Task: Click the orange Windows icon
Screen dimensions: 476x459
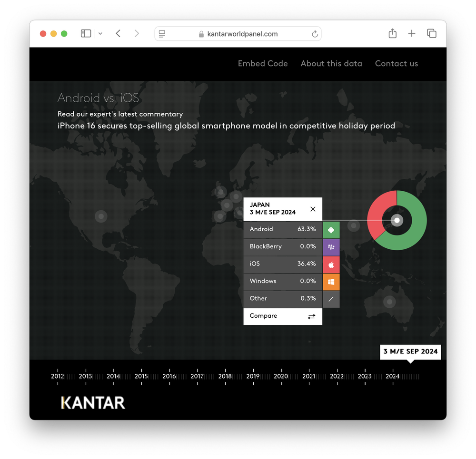Action: click(x=331, y=282)
